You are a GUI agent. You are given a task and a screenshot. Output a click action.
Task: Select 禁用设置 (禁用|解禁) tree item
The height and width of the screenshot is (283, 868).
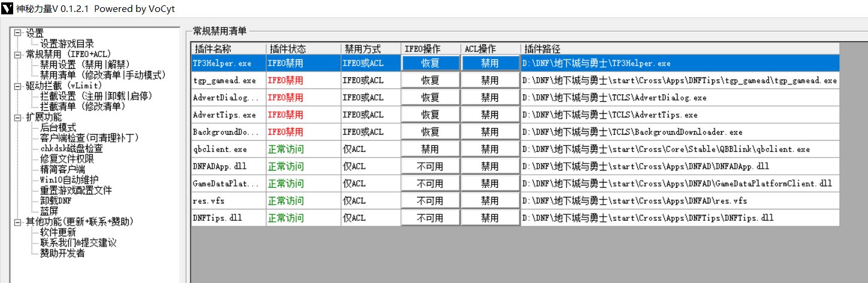click(84, 65)
